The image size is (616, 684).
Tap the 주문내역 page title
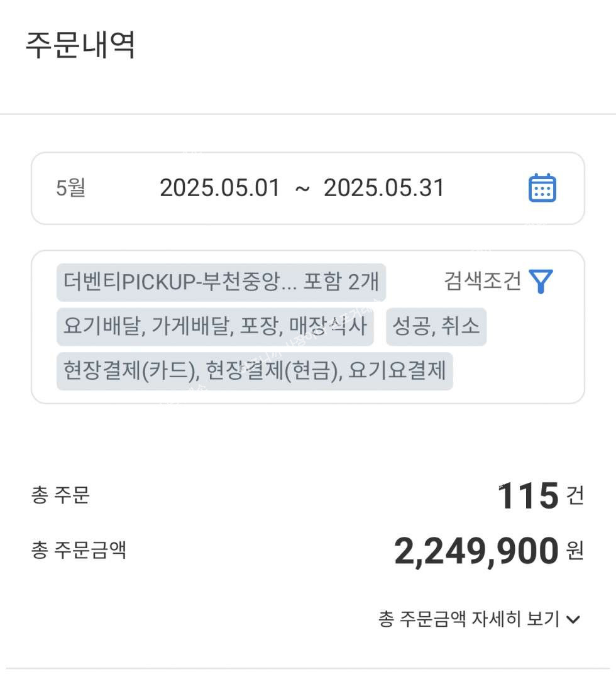tap(80, 45)
